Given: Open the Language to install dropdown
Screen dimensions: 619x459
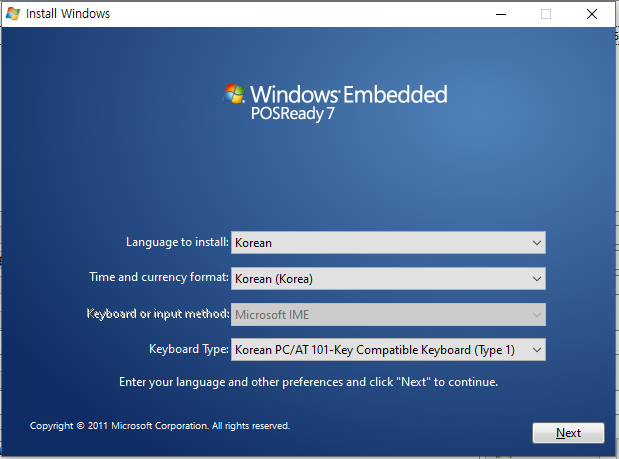Looking at the screenshot, I should pyautogui.click(x=388, y=242).
